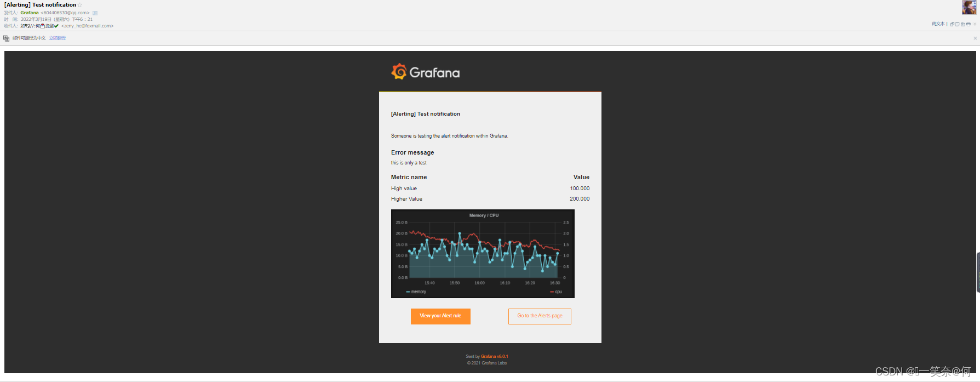The image size is (980, 382).
Task: Click the translate icon in the translation bar
Action: point(7,38)
